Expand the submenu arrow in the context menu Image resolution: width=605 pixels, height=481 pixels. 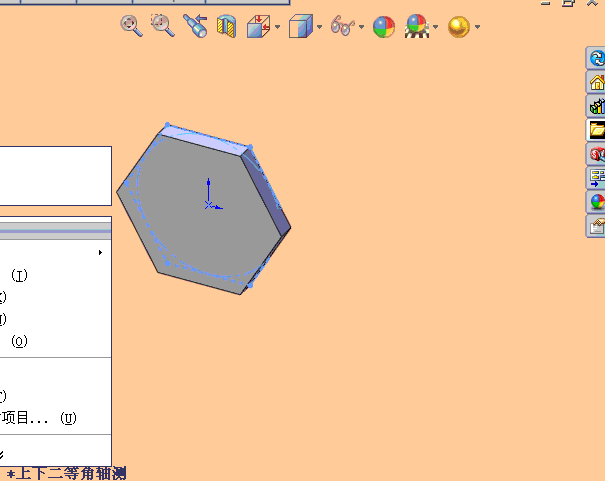pos(100,253)
